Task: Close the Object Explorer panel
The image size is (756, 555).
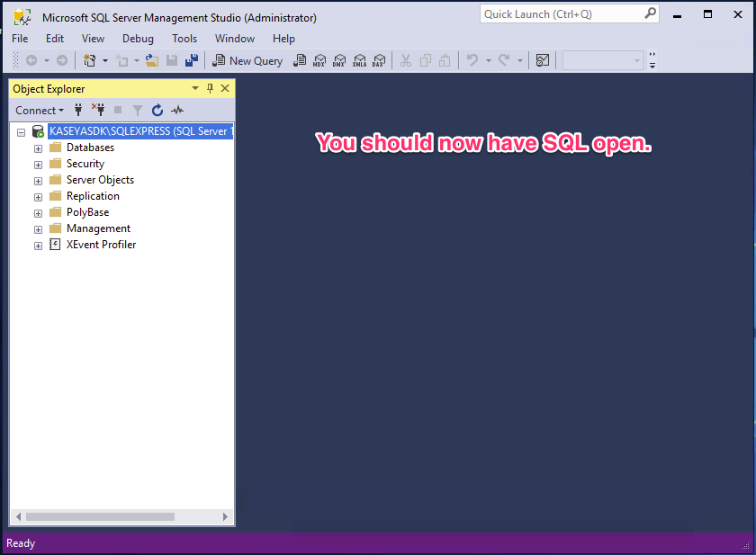Action: pos(225,88)
